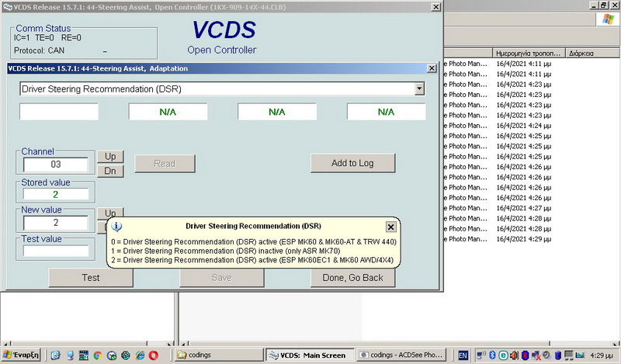Expand the adaptation channel dropdown
Screen dimensions: 621x364
click(419, 88)
